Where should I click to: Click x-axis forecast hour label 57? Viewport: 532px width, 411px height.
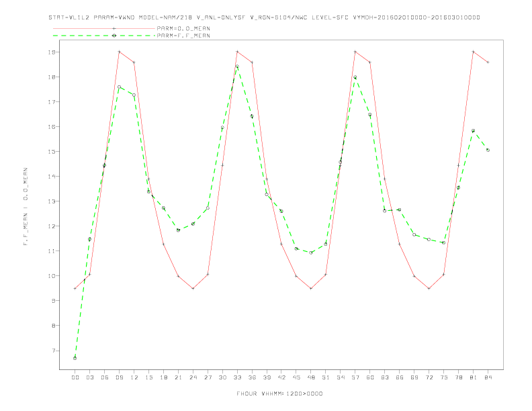pos(355,377)
